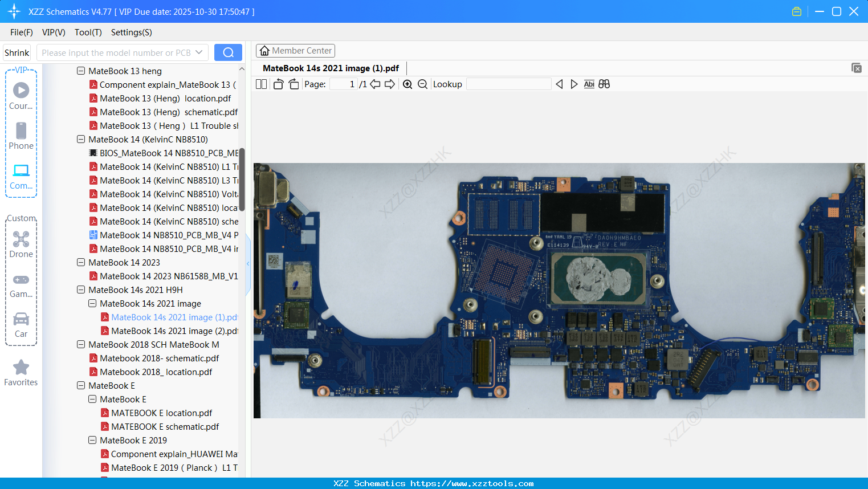The height and width of the screenshot is (489, 868).
Task: Click the Page number field
Action: [x=343, y=84]
